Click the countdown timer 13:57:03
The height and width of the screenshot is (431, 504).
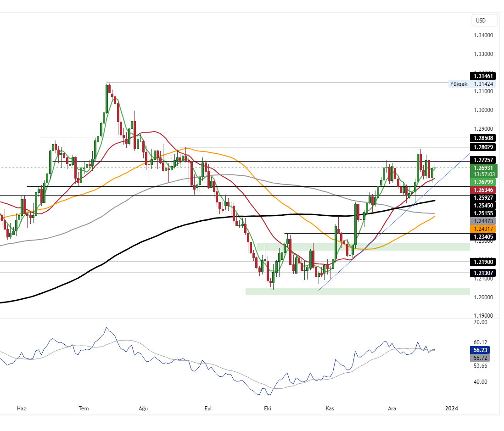coord(482,175)
